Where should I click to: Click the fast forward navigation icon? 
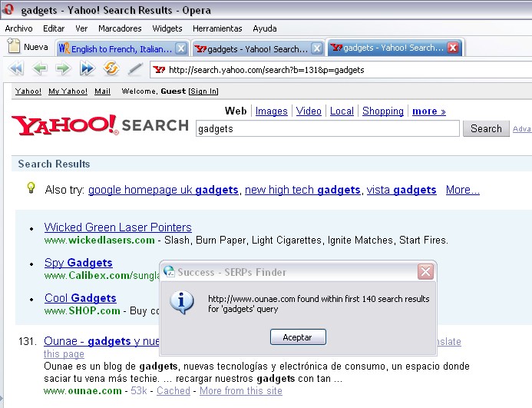[88, 68]
